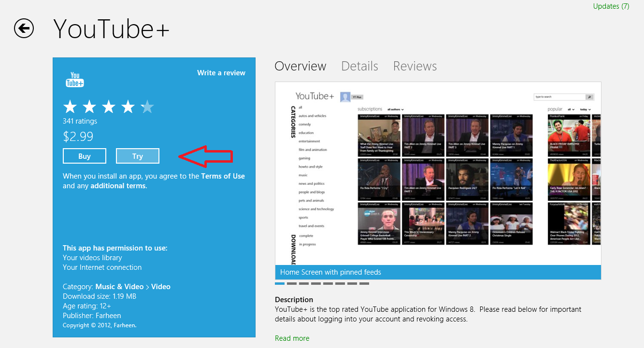Screen dimensions: 644x348
Task: Open the additional terms link
Action: click(119, 186)
